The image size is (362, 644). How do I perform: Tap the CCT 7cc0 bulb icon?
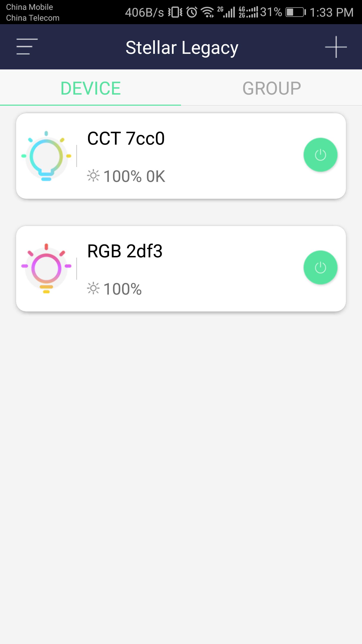[46, 156]
